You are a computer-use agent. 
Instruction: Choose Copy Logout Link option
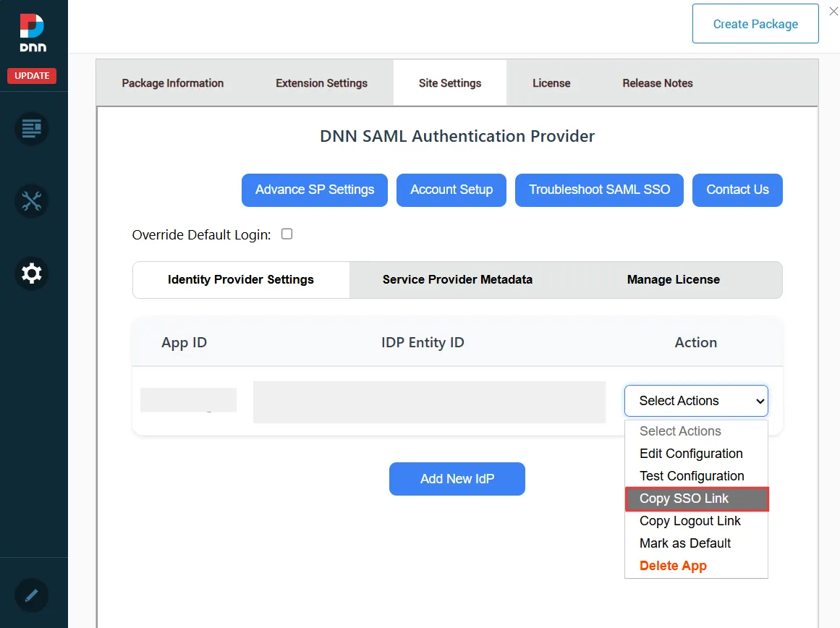[696, 521]
